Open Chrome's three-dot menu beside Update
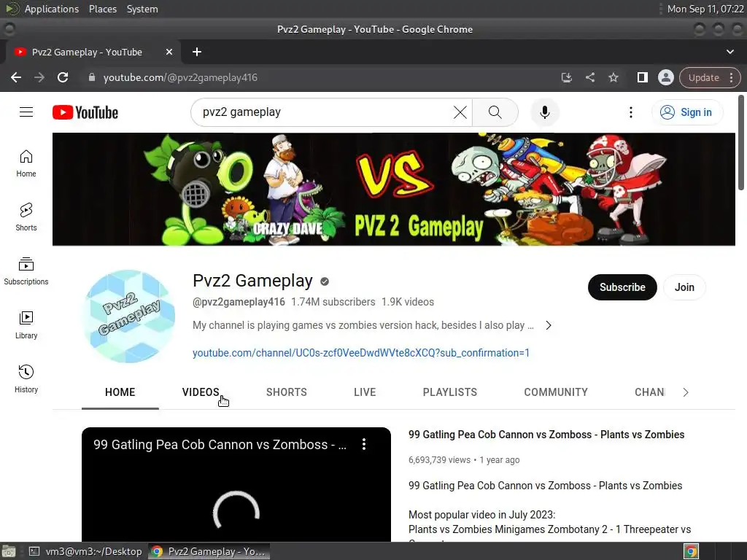 (732, 77)
